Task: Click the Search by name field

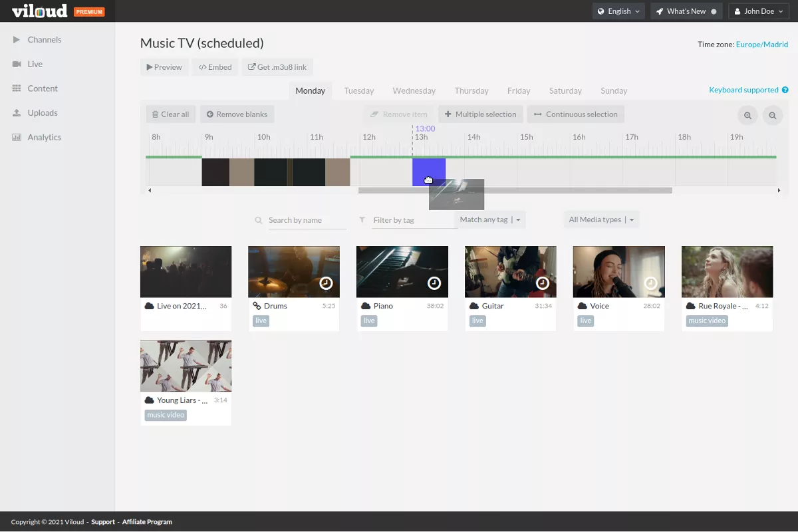Action: (307, 220)
